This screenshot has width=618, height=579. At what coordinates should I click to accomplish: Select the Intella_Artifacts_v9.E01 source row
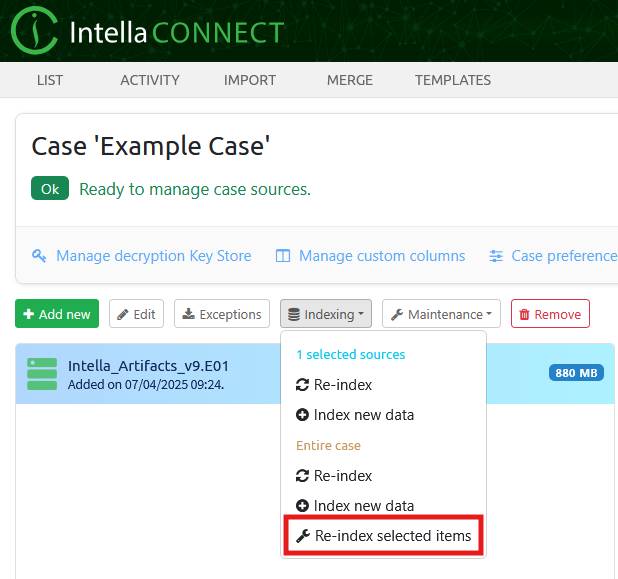coord(150,373)
